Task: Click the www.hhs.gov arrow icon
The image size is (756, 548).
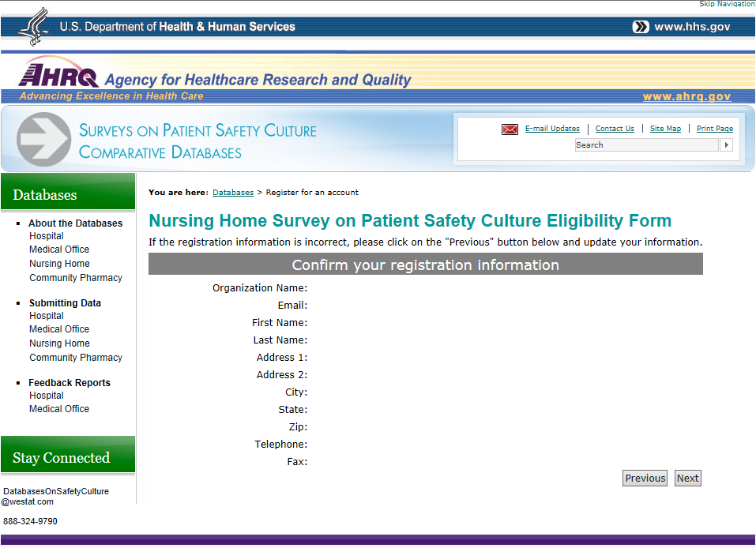Action: click(x=641, y=27)
